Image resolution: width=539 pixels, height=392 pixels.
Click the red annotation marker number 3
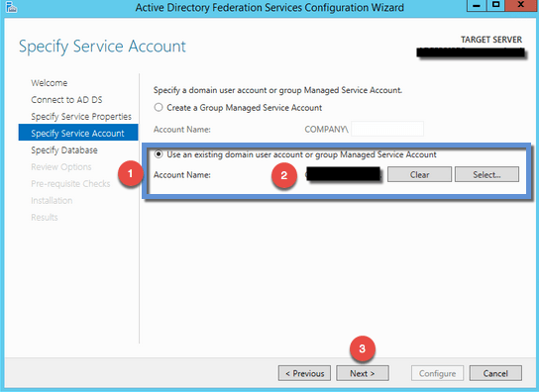pyautogui.click(x=363, y=348)
